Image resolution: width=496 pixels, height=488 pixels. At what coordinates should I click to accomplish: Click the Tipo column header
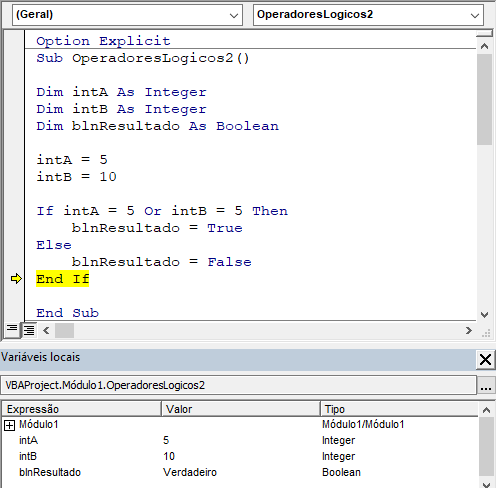click(399, 409)
